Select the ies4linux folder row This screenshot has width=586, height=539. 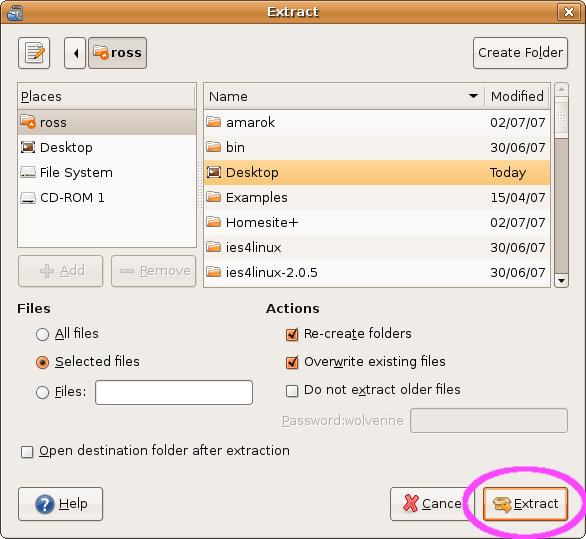(x=377, y=247)
